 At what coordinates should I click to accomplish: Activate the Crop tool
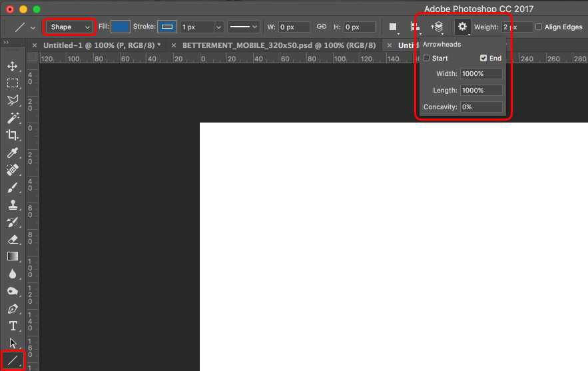click(x=12, y=135)
